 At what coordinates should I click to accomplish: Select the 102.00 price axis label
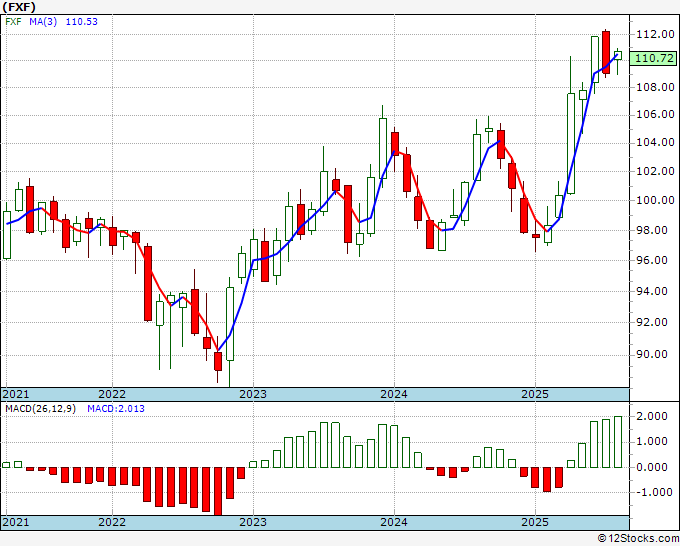pos(655,171)
